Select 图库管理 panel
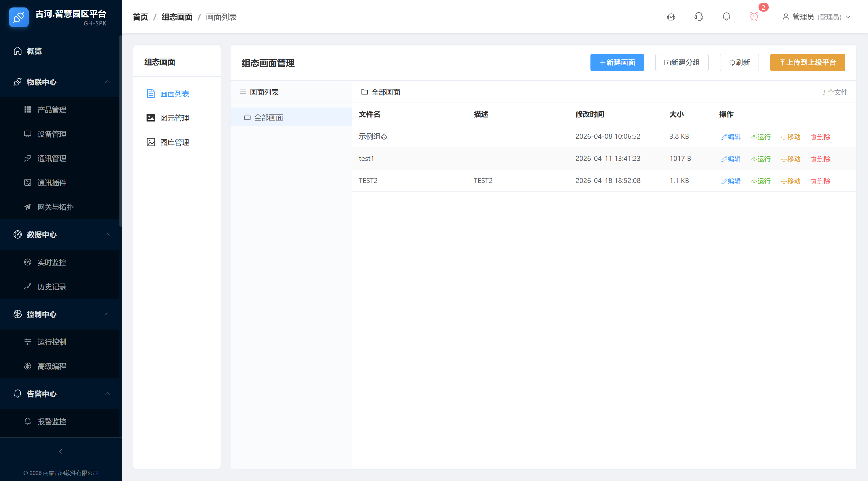This screenshot has height=481, width=868. [x=174, y=142]
